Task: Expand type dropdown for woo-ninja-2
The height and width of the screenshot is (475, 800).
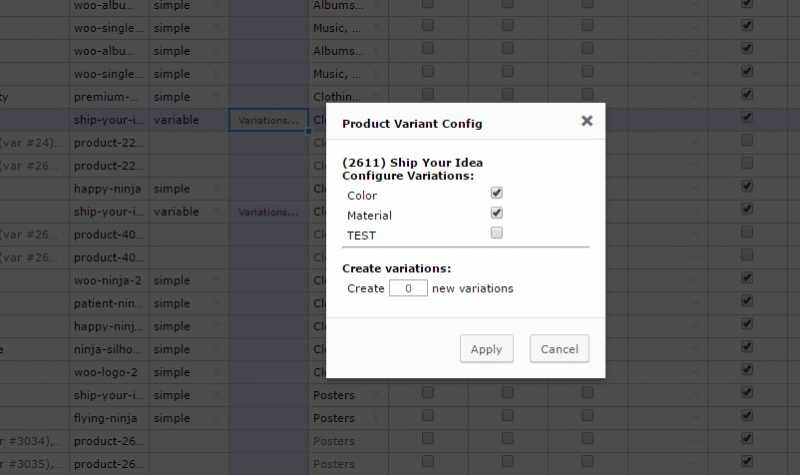Action: pyautogui.click(x=217, y=281)
